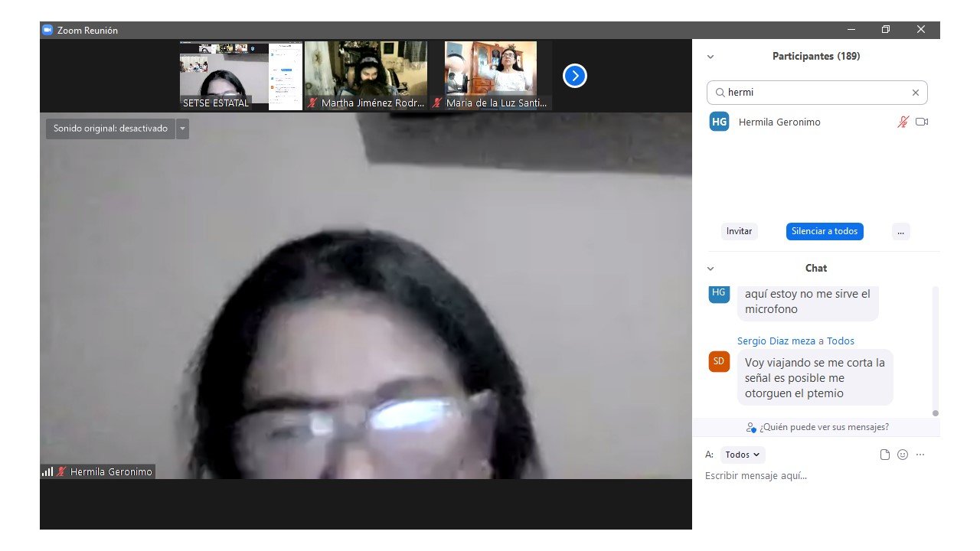Toggle Hermila Geronimo's camera icon in list
Image resolution: width=980 pixels, height=551 pixels.
[922, 122]
